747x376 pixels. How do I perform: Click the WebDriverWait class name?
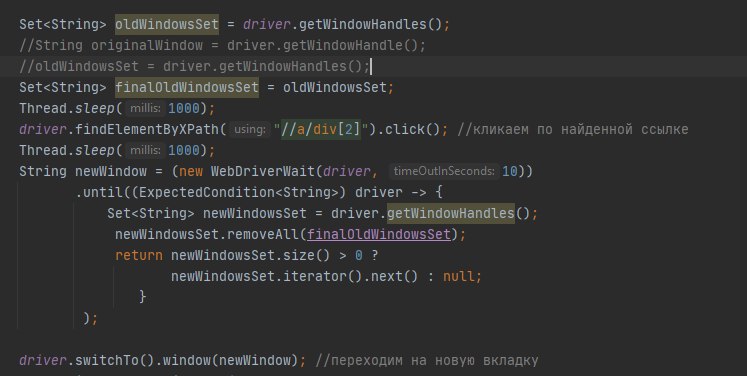pos(262,171)
